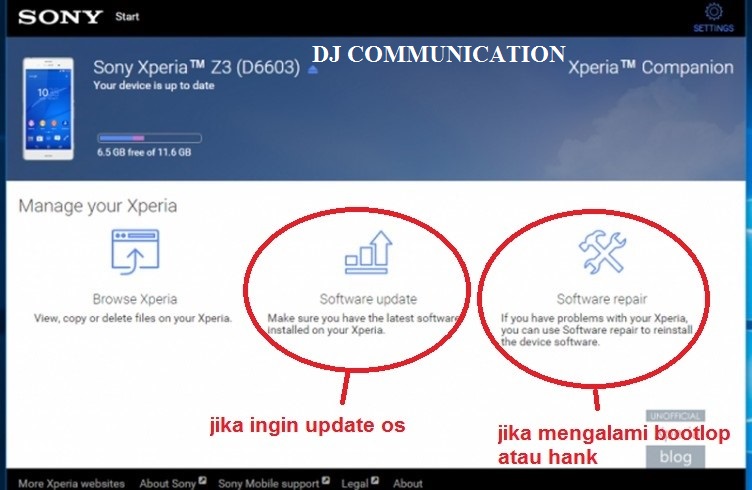Viewport: 752px width, 490px height.
Task: Click the storage usage bar
Action: coord(149,138)
